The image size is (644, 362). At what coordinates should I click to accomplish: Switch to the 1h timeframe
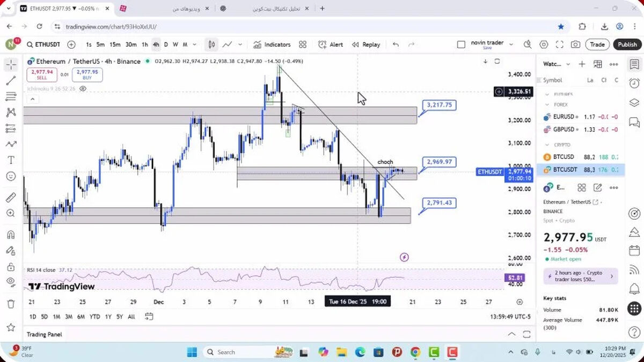point(145,45)
